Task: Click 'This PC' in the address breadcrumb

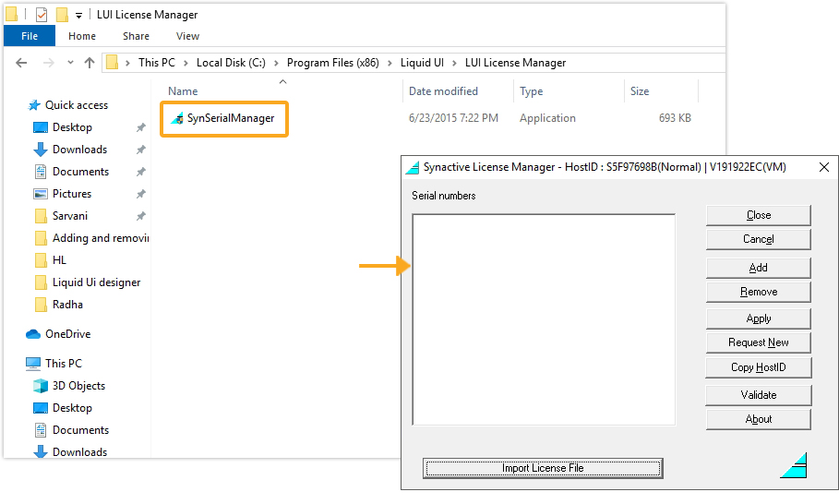Action: click(x=157, y=63)
